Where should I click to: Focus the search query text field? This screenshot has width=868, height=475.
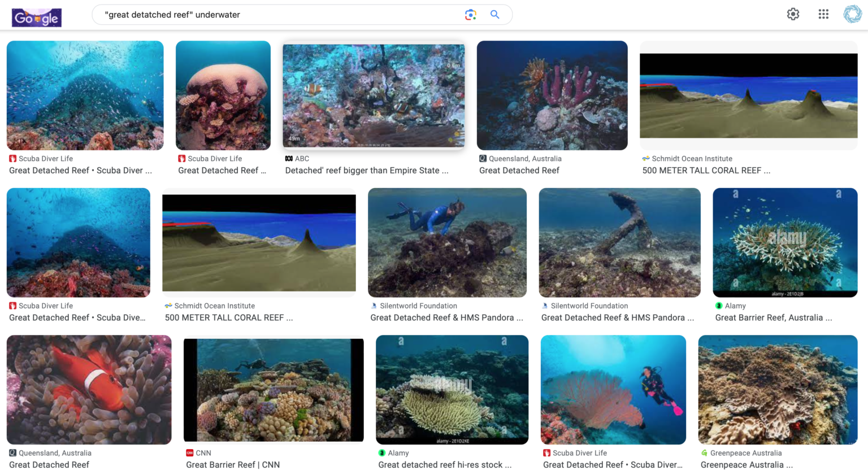pos(277,15)
